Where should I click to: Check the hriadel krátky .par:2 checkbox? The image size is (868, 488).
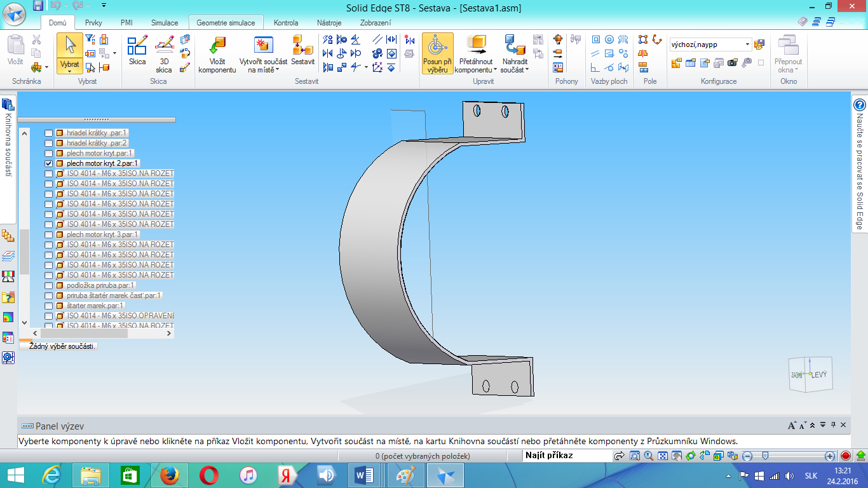(x=48, y=143)
